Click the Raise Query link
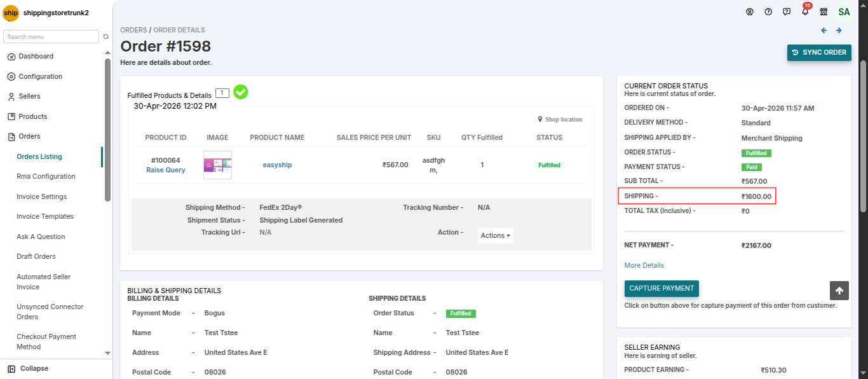 tap(166, 170)
